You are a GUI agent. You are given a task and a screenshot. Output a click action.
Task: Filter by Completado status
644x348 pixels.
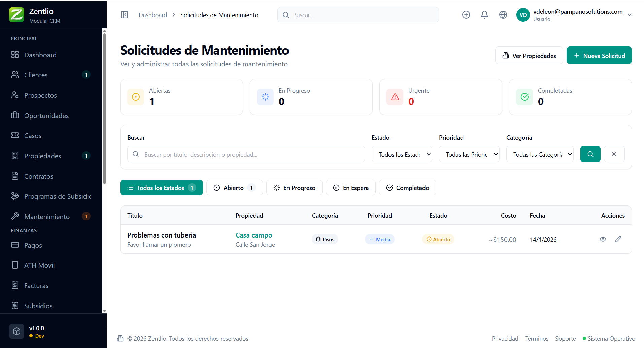(407, 187)
